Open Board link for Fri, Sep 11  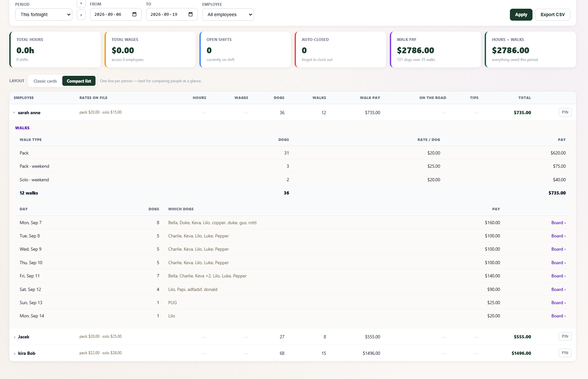[558, 276]
